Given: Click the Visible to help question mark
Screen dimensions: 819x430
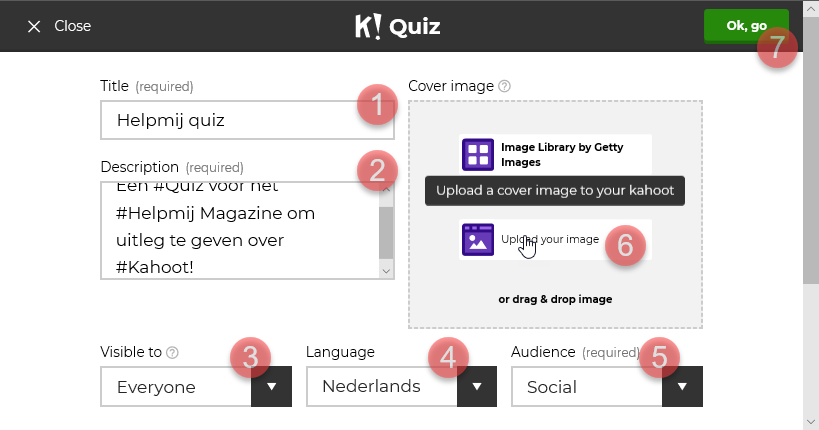Looking at the screenshot, I should (172, 353).
